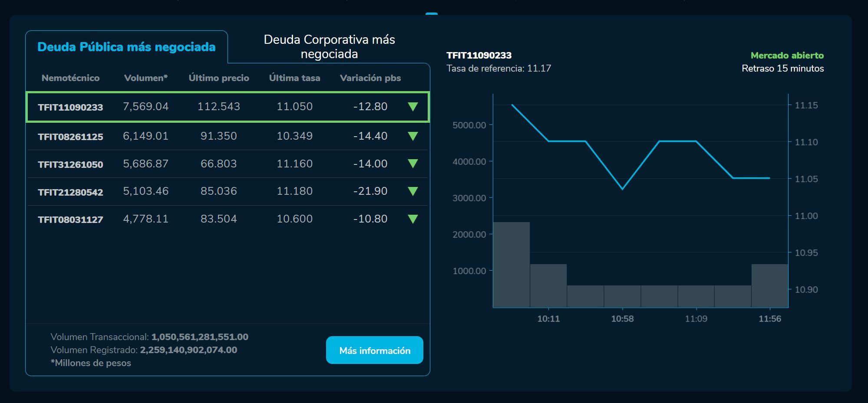Click the variation triangle icon for TFIT08261125
This screenshot has width=868, height=403.
pyautogui.click(x=413, y=136)
